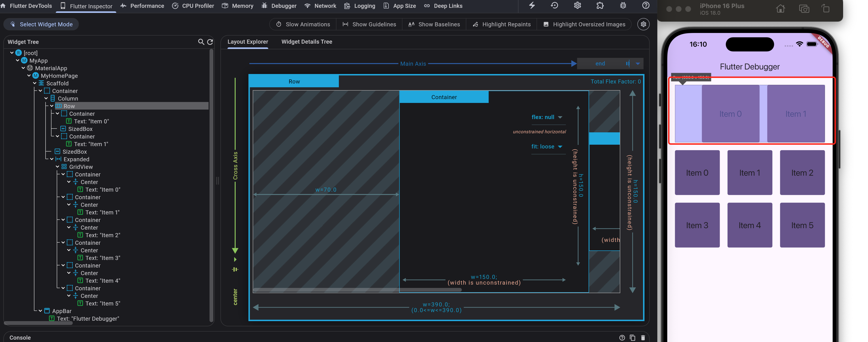Tap the row 'Item 1' box in simulator

(796, 114)
